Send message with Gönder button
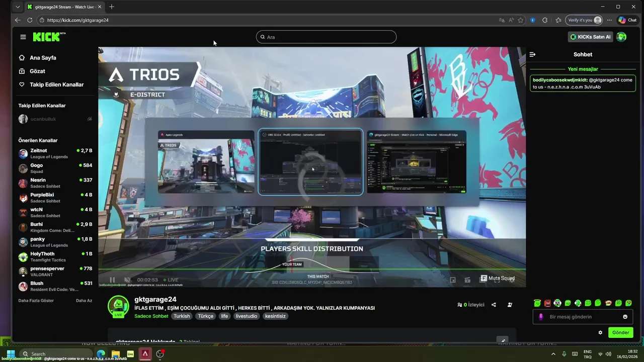Viewport: 644px width, 362px height. pyautogui.click(x=620, y=332)
